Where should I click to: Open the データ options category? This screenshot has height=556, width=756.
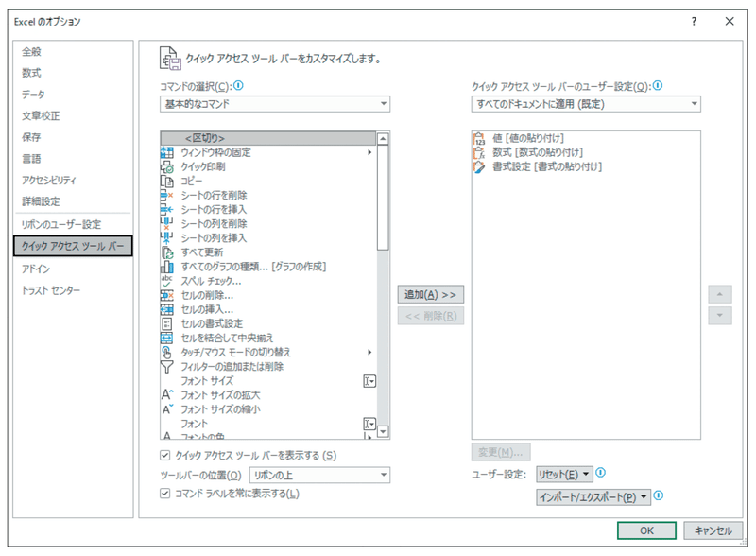pyautogui.click(x=33, y=95)
